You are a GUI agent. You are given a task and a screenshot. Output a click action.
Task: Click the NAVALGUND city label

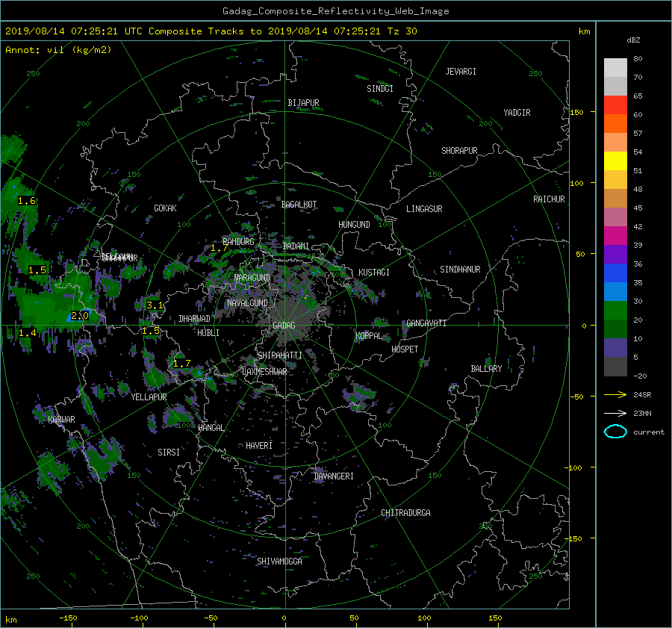pos(247,303)
